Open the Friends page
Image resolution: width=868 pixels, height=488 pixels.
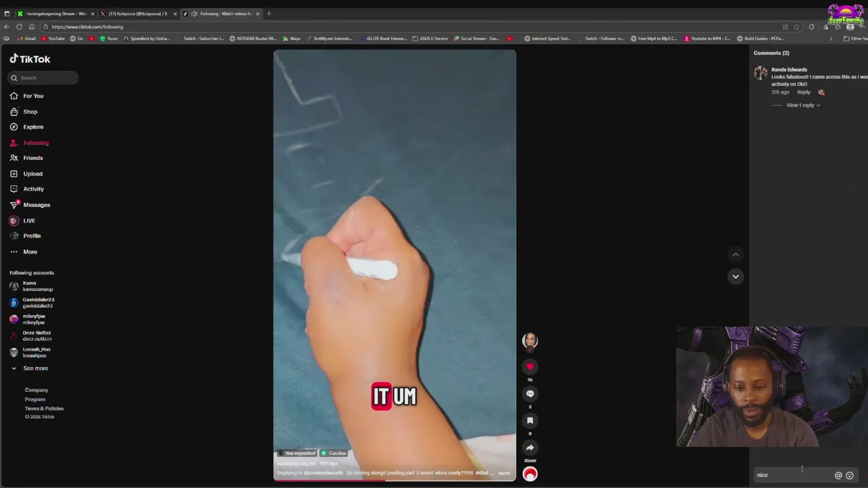pos(27,158)
